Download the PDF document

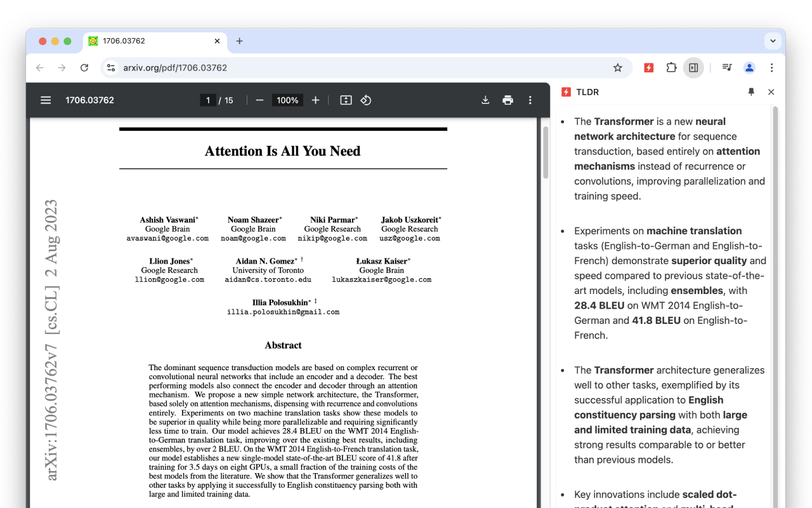[485, 100]
